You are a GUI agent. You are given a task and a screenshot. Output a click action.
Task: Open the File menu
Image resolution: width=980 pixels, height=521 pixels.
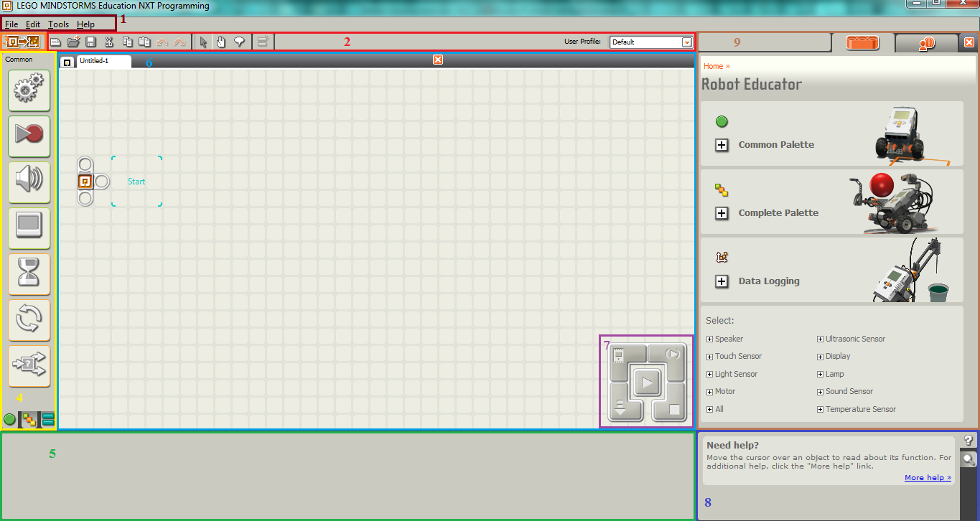pyautogui.click(x=11, y=24)
